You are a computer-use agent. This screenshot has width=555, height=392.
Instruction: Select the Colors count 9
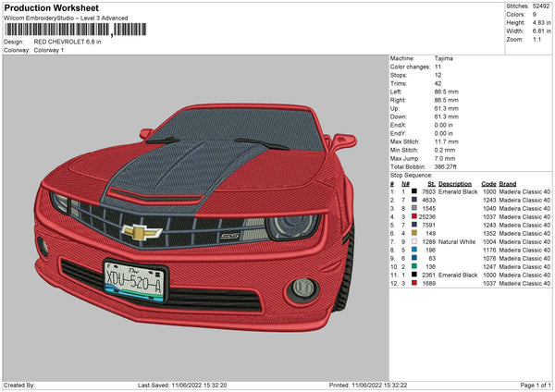click(x=535, y=15)
